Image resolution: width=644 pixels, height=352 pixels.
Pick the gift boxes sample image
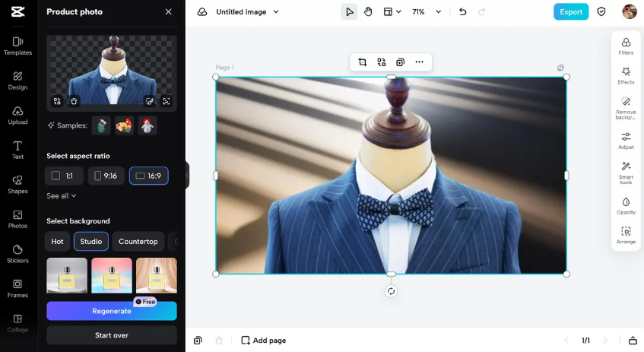point(124,125)
